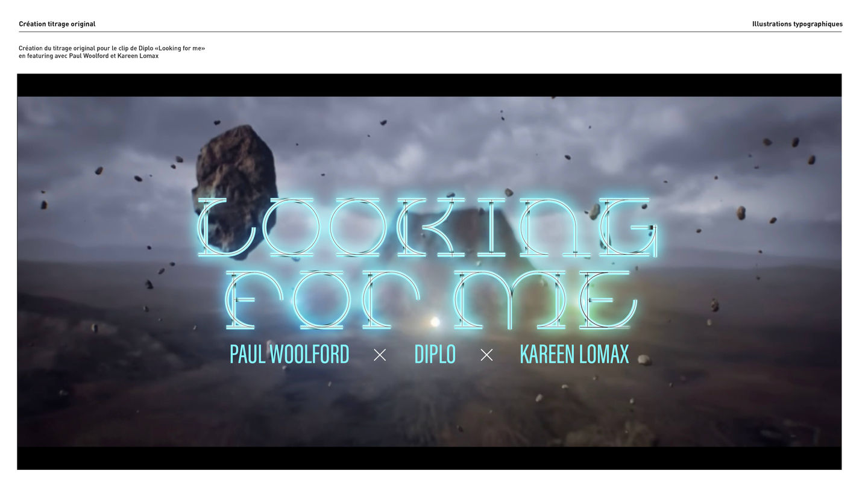This screenshot has height=488, width=868.
Task: Click the 'DIPLO' credit text
Action: pos(435,354)
